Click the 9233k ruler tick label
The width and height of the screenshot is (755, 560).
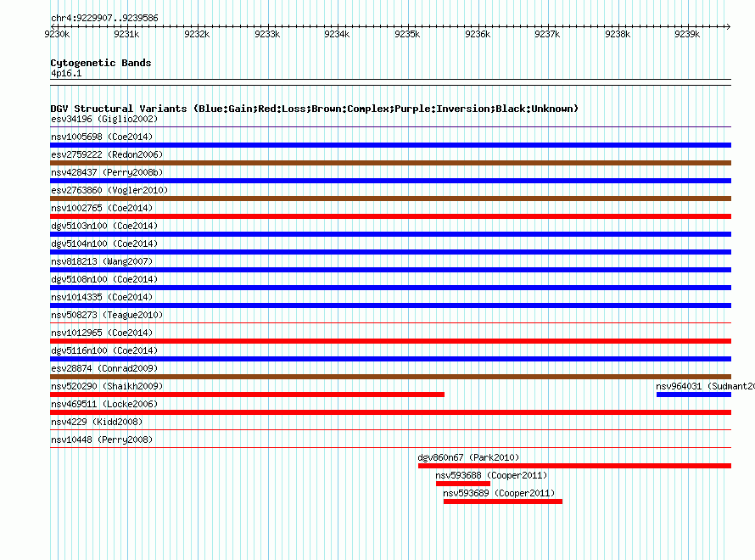click(267, 34)
